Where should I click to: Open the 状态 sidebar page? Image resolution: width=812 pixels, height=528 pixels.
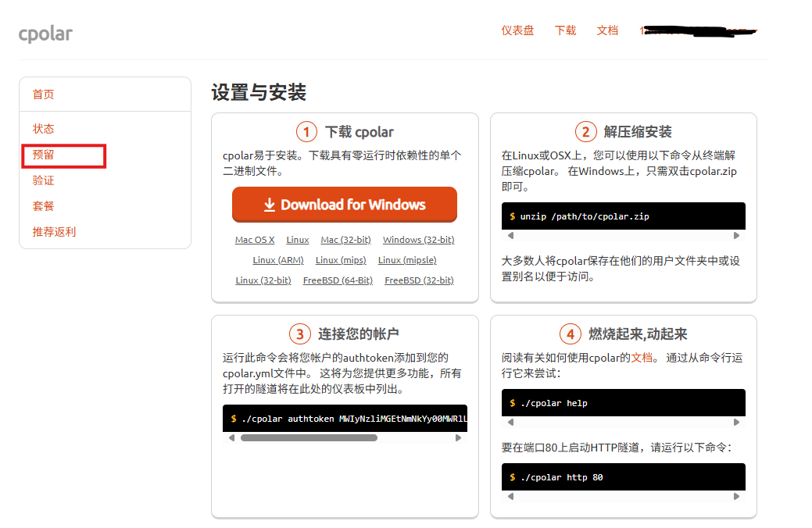pyautogui.click(x=44, y=129)
